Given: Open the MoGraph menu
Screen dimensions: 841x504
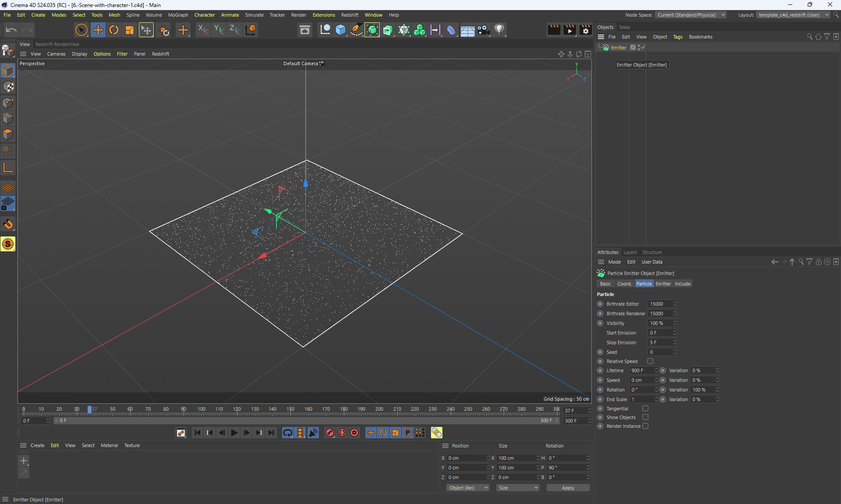Looking at the screenshot, I should 178,15.
